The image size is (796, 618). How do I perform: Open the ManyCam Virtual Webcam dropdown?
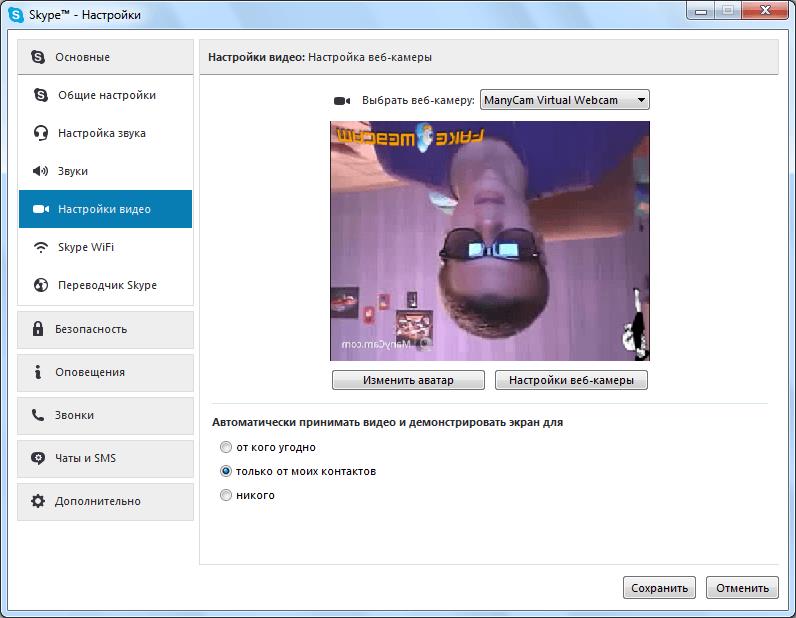(565, 100)
